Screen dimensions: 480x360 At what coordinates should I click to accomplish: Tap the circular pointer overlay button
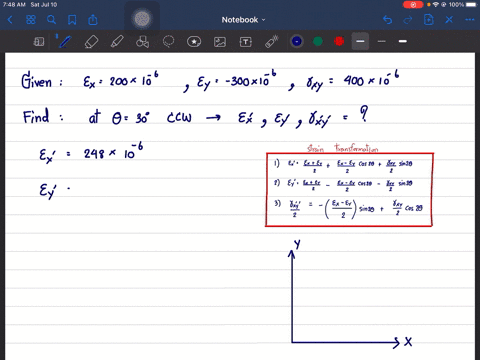point(142,19)
